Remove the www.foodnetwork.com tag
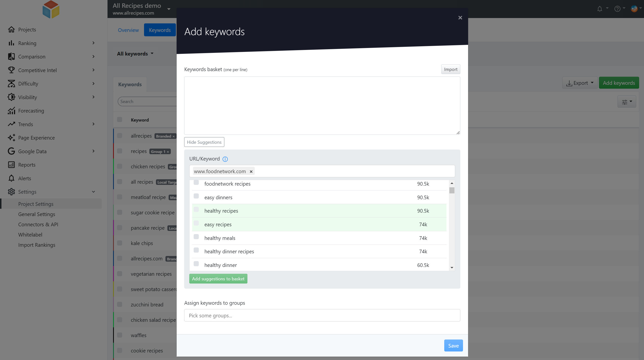The height and width of the screenshot is (360, 644). pos(251,171)
